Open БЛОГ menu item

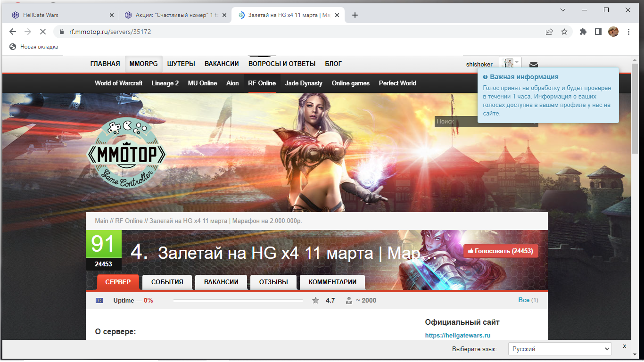click(333, 64)
